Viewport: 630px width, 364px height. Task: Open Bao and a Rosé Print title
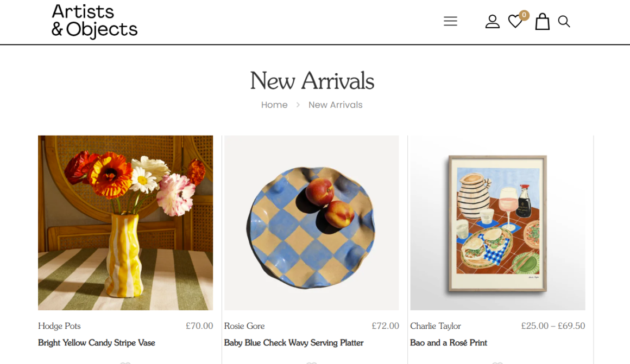coord(449,343)
